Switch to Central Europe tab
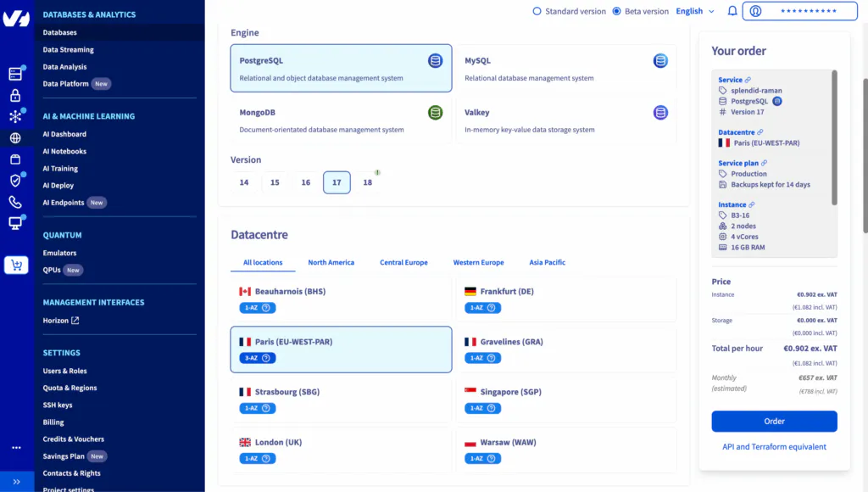The height and width of the screenshot is (492, 868). pos(403,263)
